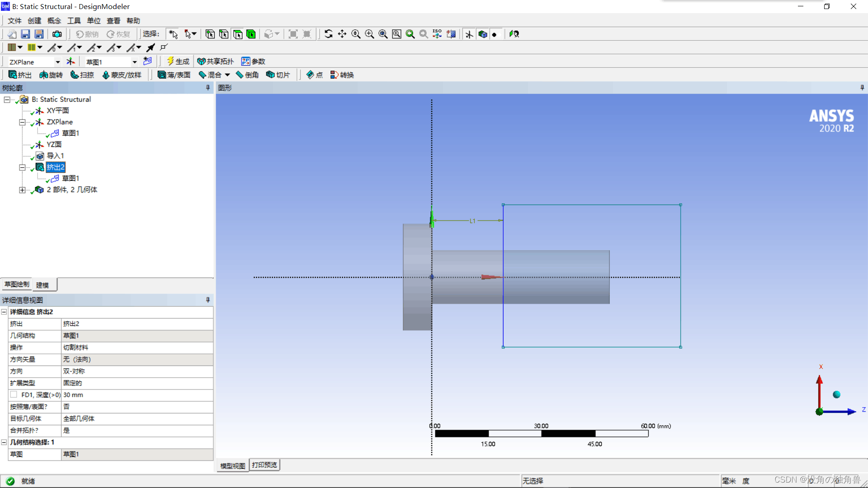Screen dimensions: 868x488
Task: Click the Sweep (扫掠) tool
Action: [82, 75]
